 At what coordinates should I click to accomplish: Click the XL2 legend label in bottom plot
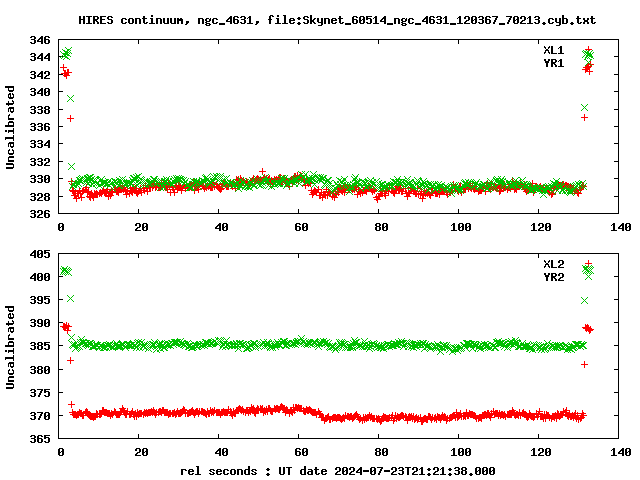[x=553, y=264]
